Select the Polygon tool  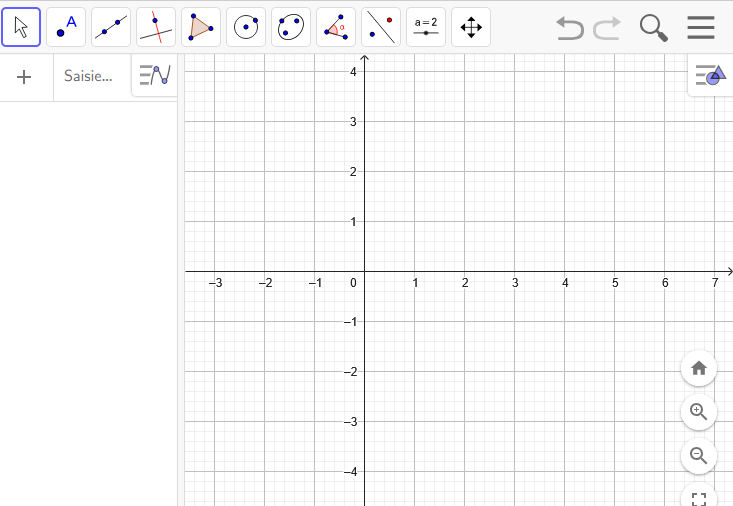(x=201, y=27)
